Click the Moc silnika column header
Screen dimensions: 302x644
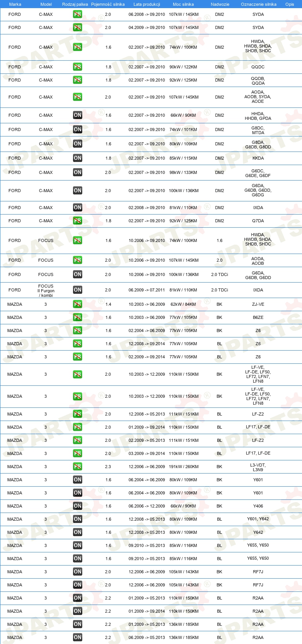tap(183, 4)
